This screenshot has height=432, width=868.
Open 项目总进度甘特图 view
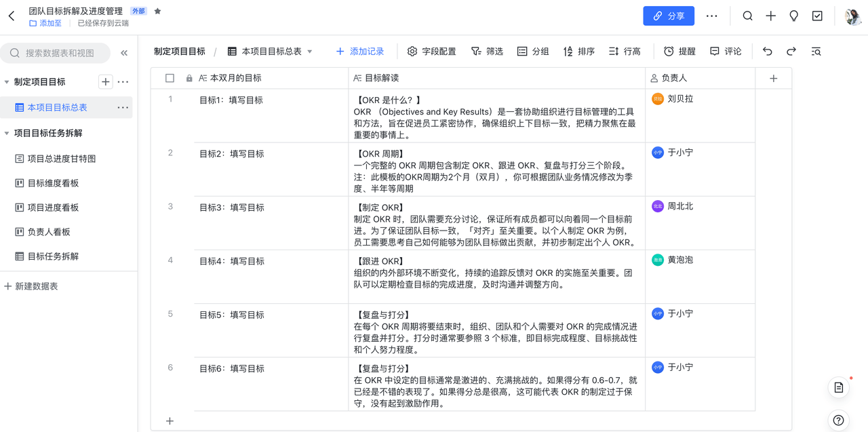(x=61, y=159)
